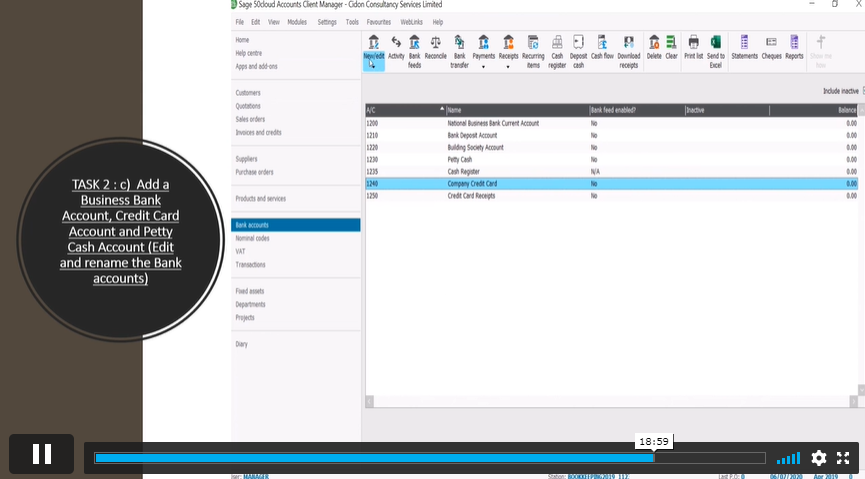
Task: Open the Diary module
Action: point(241,344)
